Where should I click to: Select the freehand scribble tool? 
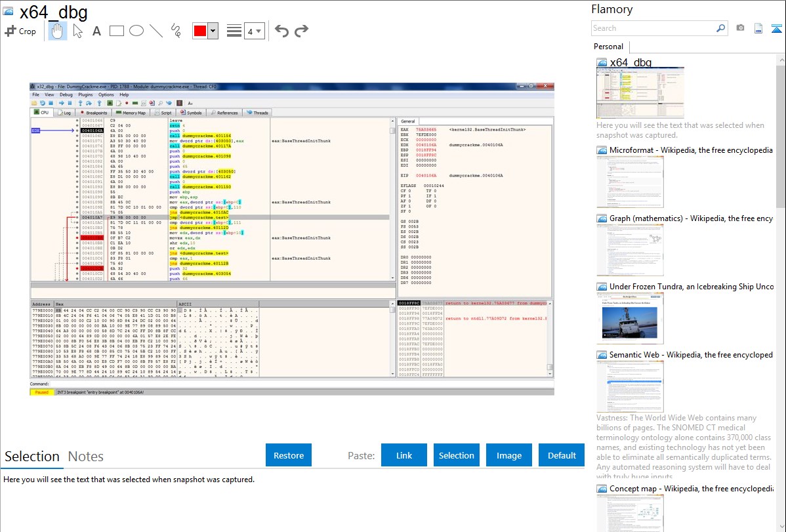[x=176, y=31]
